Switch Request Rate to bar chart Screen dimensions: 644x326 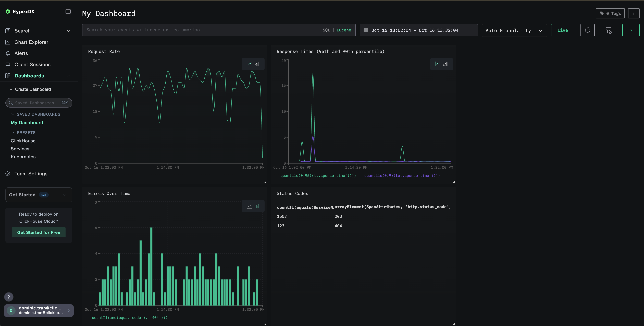tap(257, 64)
